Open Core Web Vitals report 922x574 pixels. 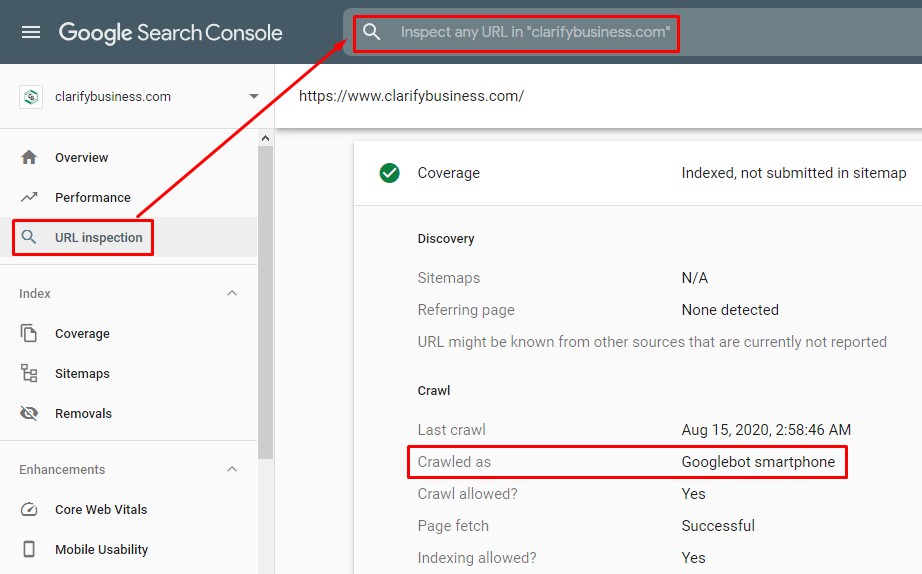pyautogui.click(x=101, y=509)
